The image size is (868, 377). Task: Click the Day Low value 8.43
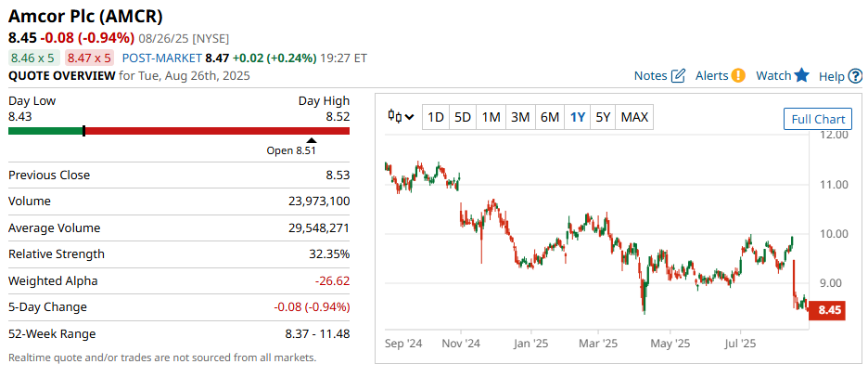tap(19, 117)
